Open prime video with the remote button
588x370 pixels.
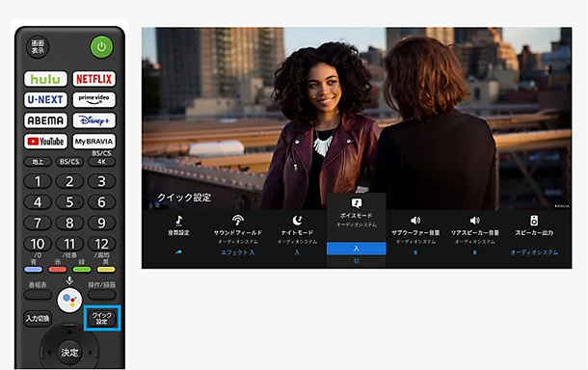point(94,99)
